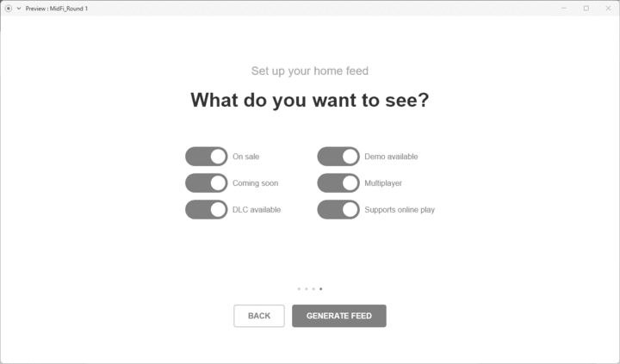Click the "Set up your home feed" subtitle
The width and height of the screenshot is (620, 364).
click(x=310, y=71)
